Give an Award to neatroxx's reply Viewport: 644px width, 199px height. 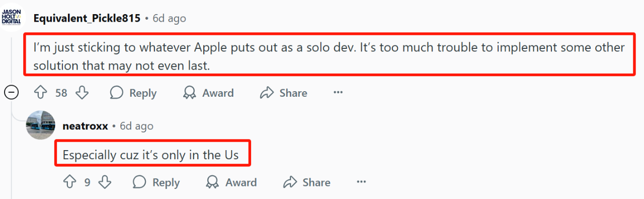(x=231, y=182)
